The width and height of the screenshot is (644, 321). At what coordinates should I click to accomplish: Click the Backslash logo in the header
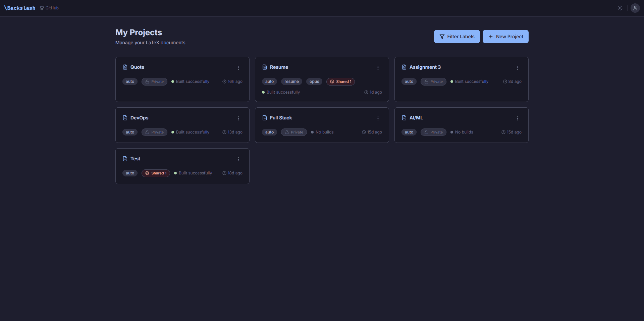point(19,8)
